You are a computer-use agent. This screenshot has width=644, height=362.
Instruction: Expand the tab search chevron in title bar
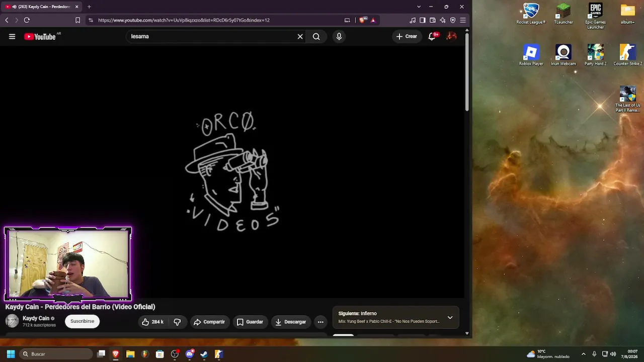point(419,7)
